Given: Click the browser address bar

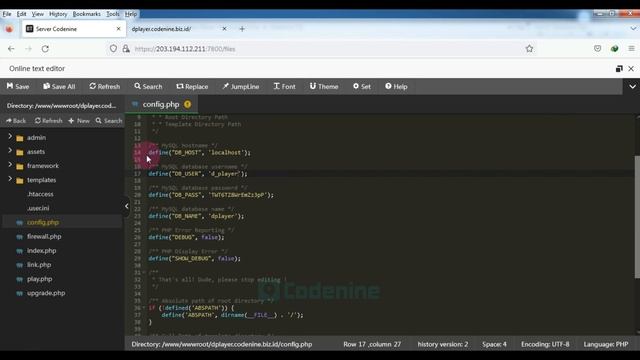Looking at the screenshot, I should 322,49.
